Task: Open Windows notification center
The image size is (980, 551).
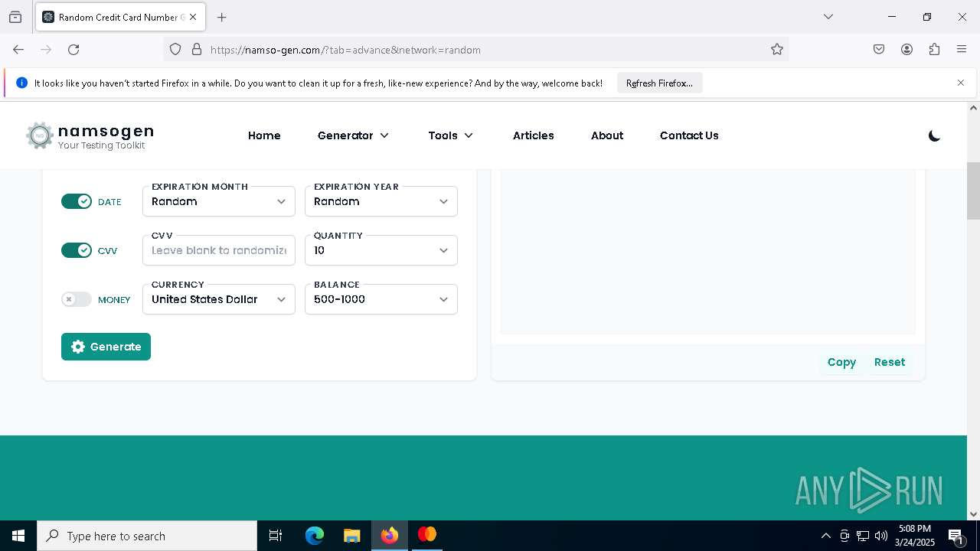Action: [955, 536]
